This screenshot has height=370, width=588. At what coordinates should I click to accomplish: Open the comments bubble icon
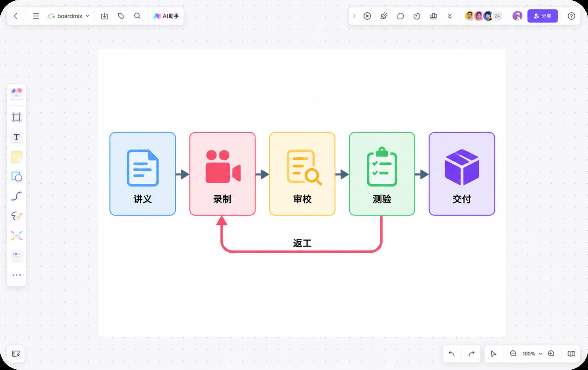[400, 16]
